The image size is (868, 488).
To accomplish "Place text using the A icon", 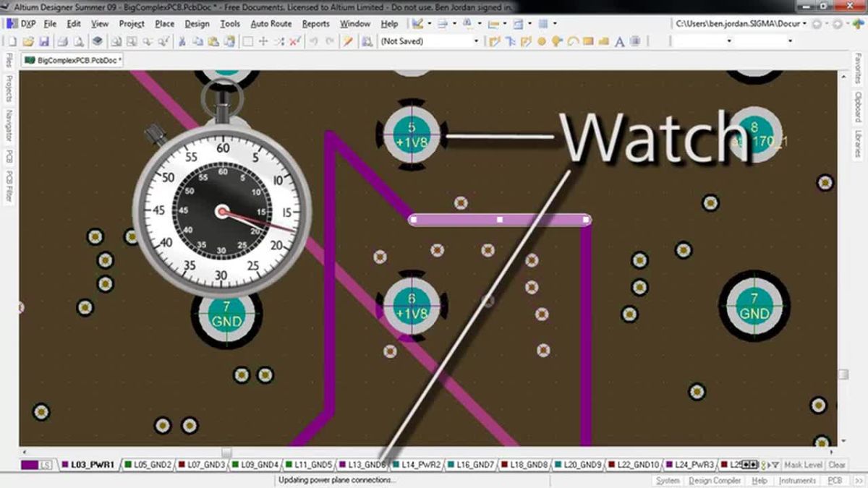I will tap(619, 41).
